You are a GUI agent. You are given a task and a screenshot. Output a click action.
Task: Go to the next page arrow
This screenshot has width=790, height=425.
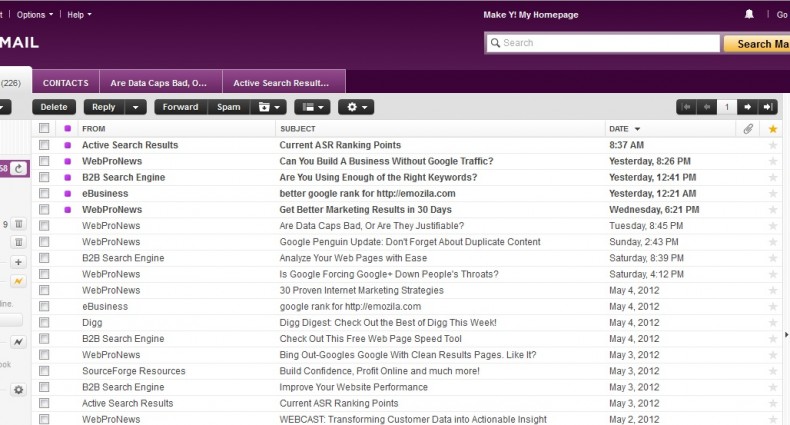tap(748, 107)
